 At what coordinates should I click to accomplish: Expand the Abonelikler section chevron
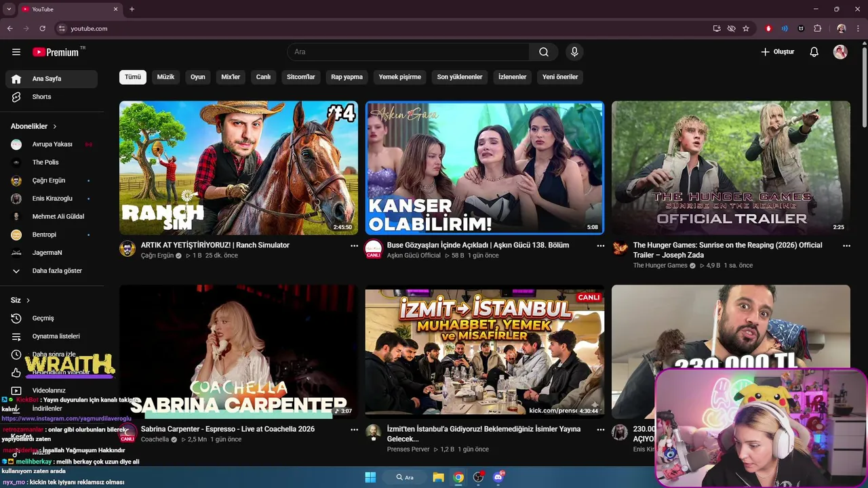click(x=55, y=126)
